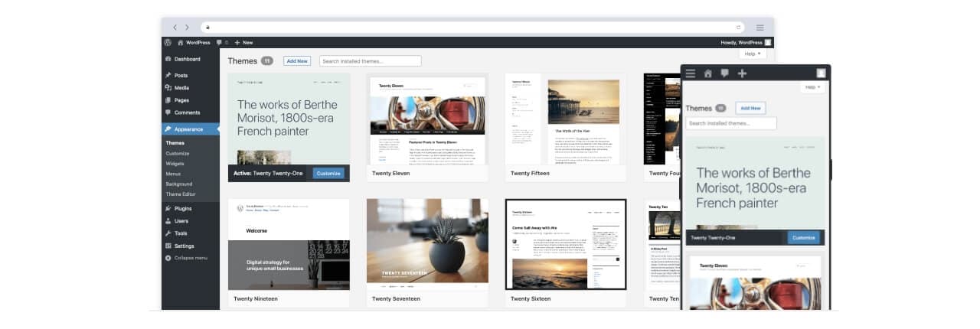Click the Themes heading in mobile view

(x=698, y=108)
